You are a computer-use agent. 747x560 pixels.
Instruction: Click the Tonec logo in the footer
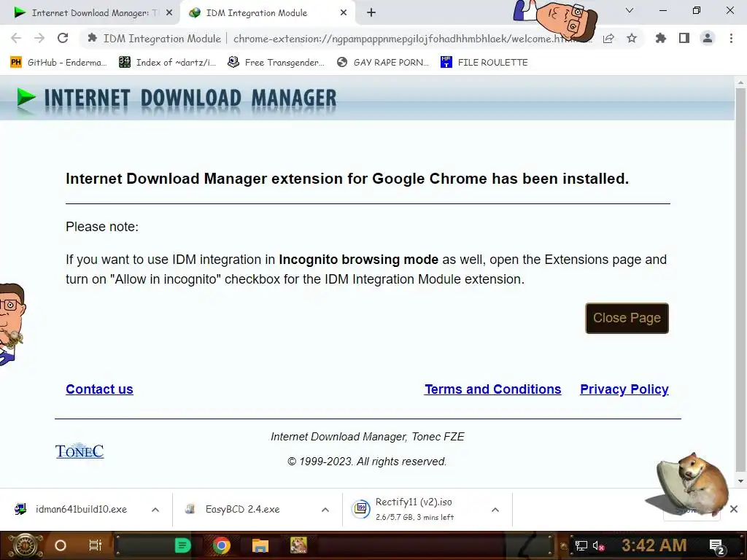[x=80, y=451]
